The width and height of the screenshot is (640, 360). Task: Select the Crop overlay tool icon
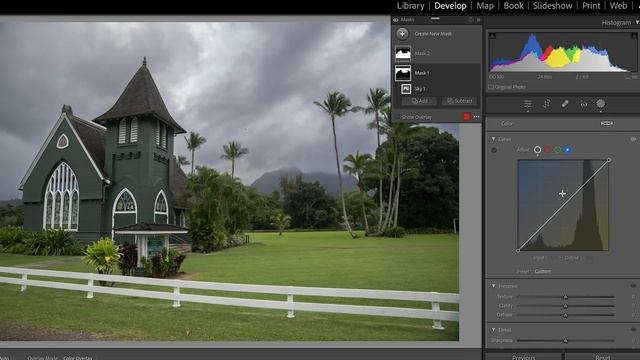tap(546, 104)
